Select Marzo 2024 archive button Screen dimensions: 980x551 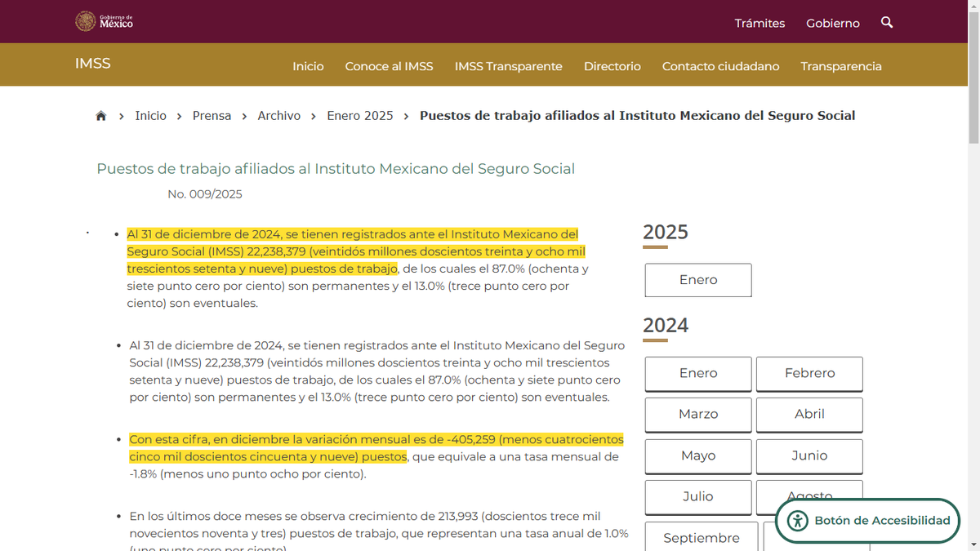pos(698,415)
